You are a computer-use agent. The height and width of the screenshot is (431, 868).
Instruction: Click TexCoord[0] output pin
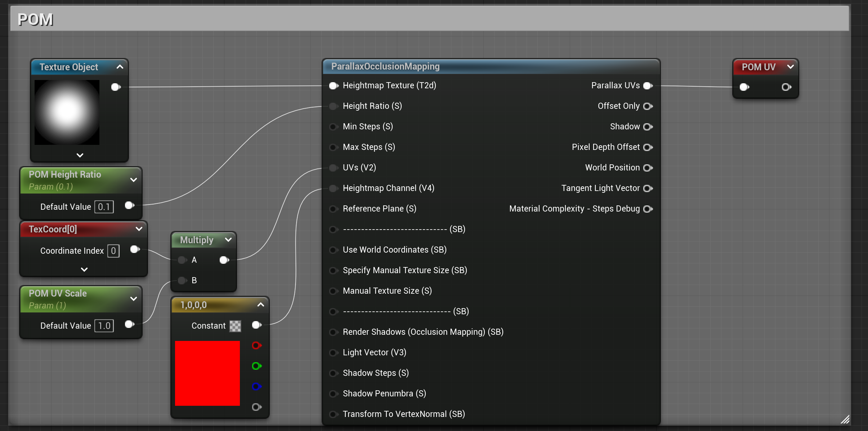(x=135, y=249)
